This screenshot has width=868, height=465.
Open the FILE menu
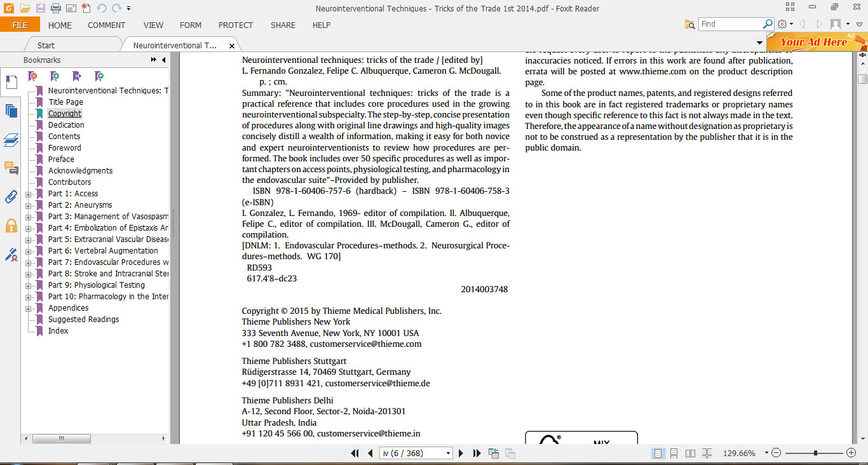pos(20,25)
